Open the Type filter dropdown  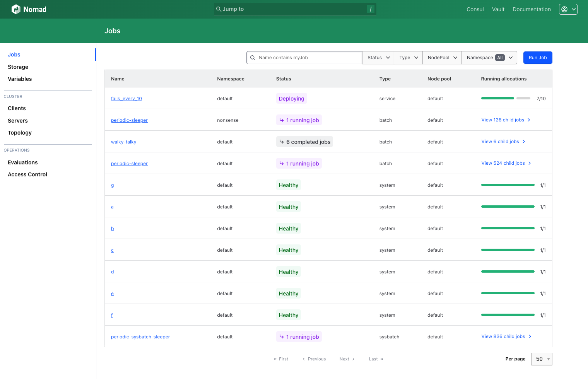click(408, 58)
